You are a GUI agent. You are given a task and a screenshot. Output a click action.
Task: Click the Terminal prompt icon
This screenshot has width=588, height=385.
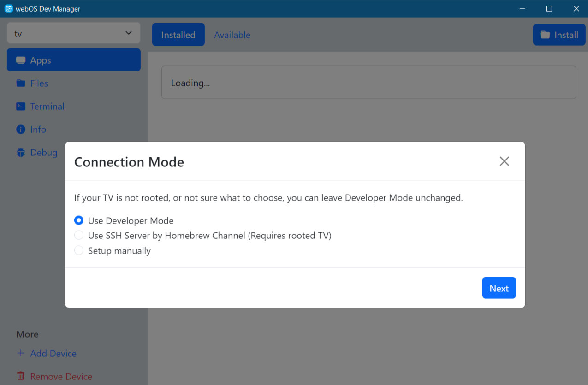[x=21, y=107]
